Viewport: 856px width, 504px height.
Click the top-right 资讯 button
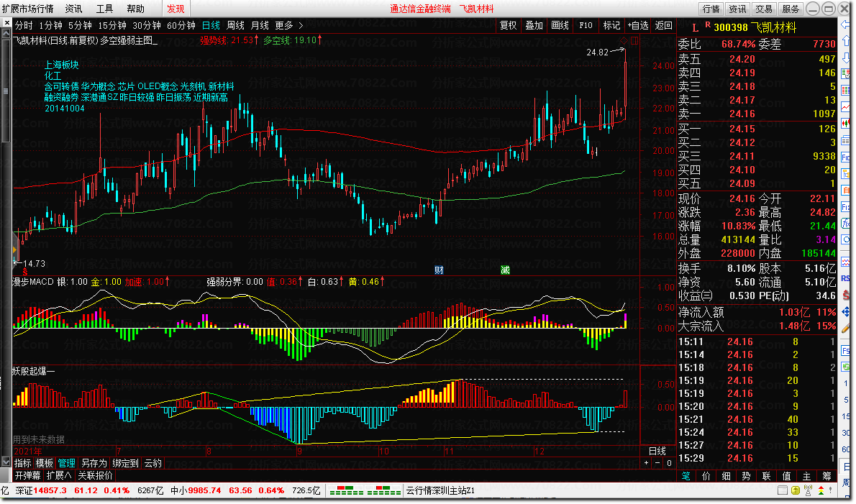(737, 9)
